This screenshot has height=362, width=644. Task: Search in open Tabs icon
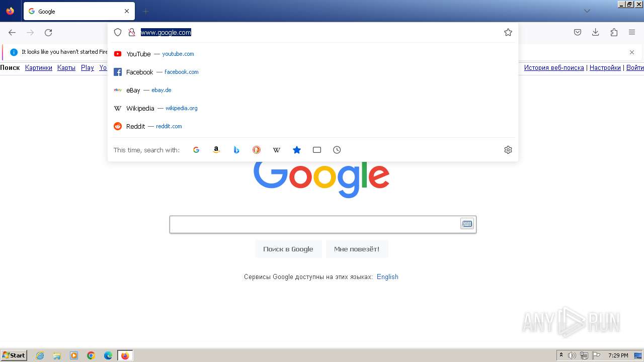(317, 150)
